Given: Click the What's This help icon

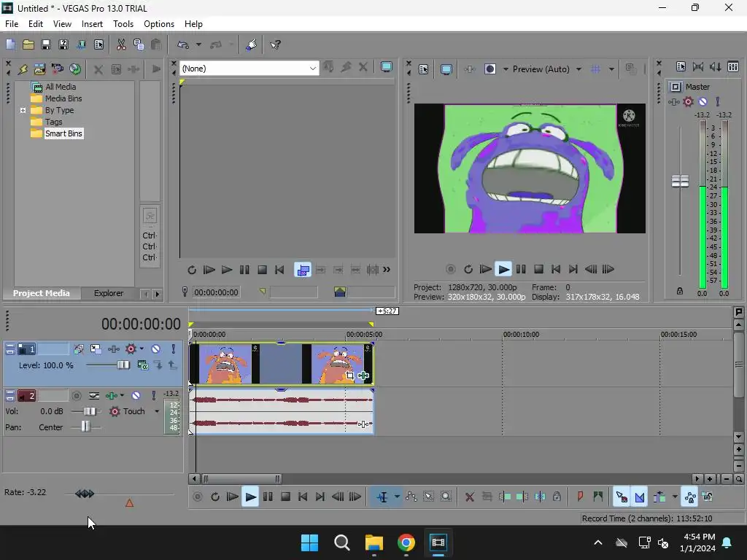Looking at the screenshot, I should (275, 44).
